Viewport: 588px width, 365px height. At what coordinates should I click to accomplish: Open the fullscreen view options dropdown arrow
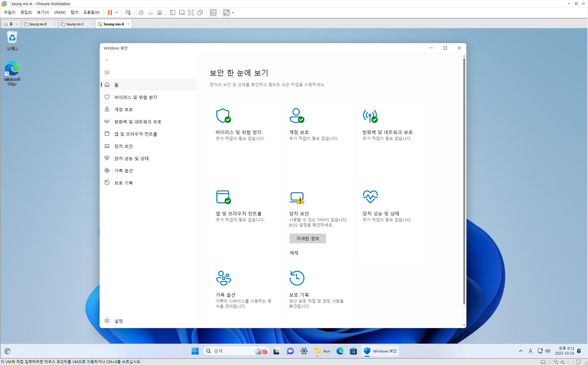233,13
